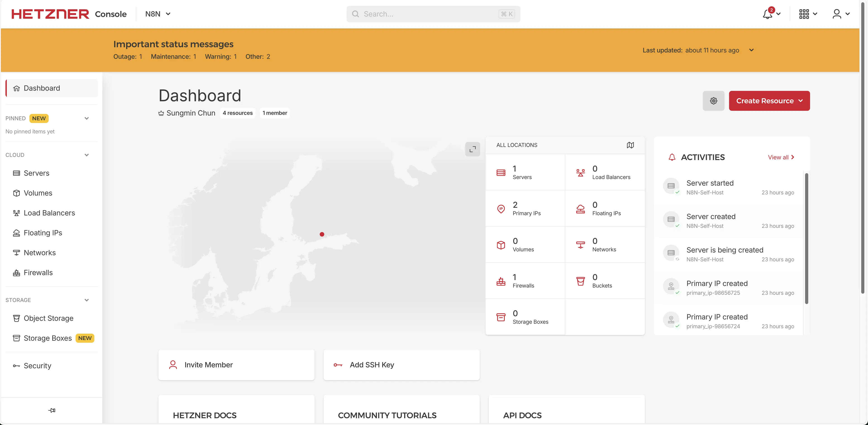
Task: Click the user account profile icon
Action: coord(837,14)
